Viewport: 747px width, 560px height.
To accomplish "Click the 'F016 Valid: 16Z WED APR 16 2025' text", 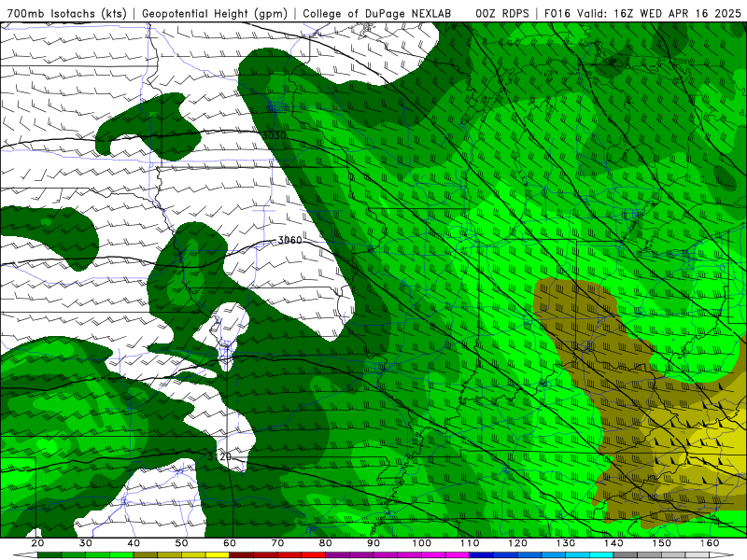I will click(x=642, y=14).
